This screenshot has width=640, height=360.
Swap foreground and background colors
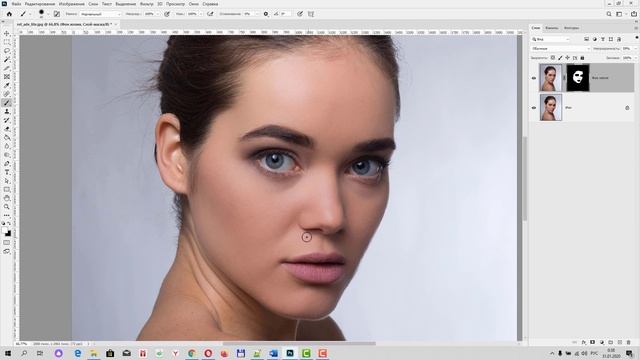[x=9, y=224]
